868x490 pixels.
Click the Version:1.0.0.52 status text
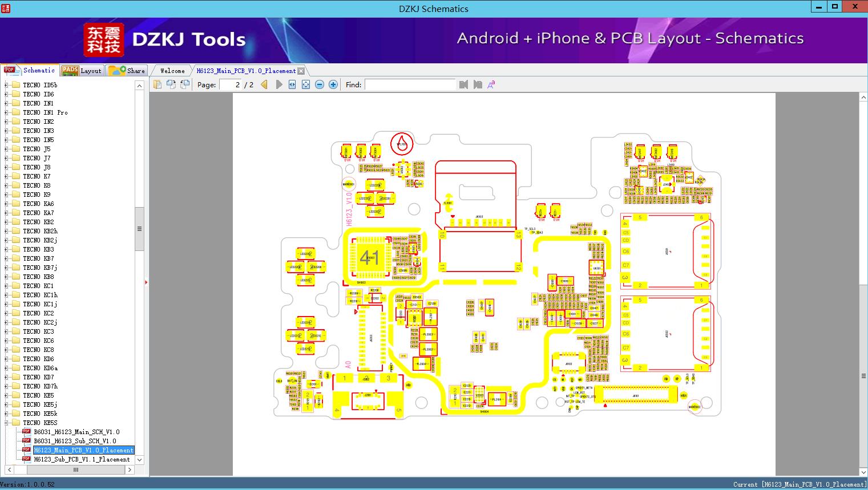[x=27, y=484]
